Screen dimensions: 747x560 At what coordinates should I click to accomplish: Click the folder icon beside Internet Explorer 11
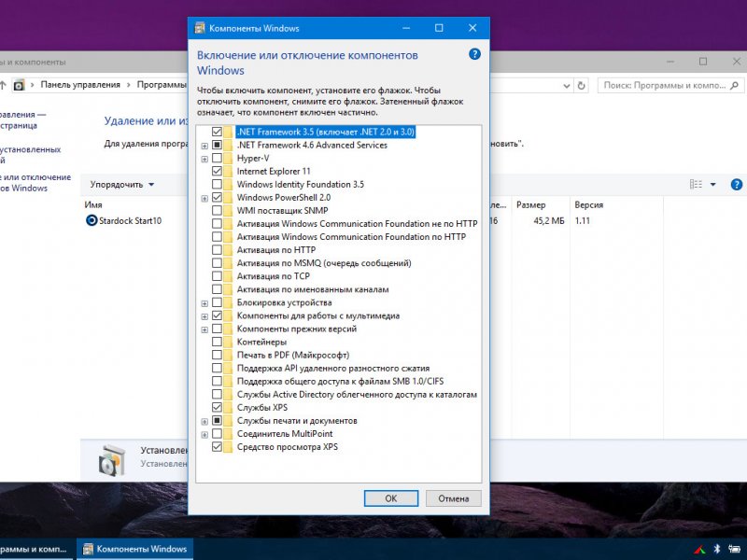pos(228,171)
